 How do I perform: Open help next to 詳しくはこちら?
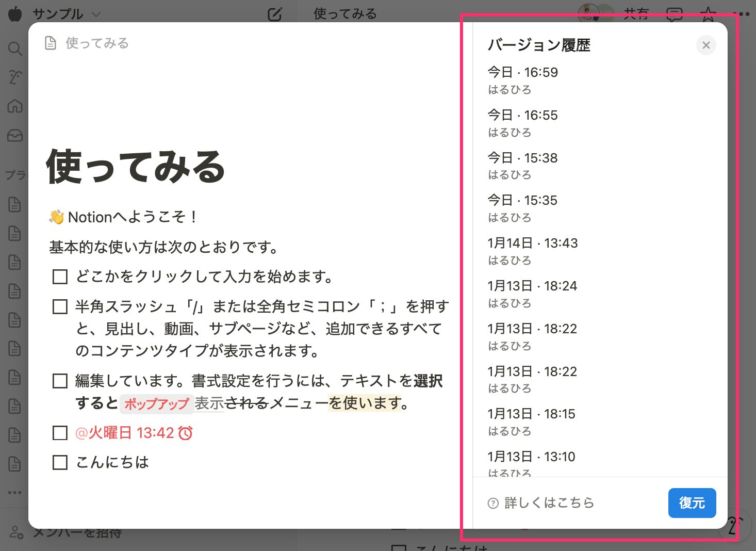494,503
